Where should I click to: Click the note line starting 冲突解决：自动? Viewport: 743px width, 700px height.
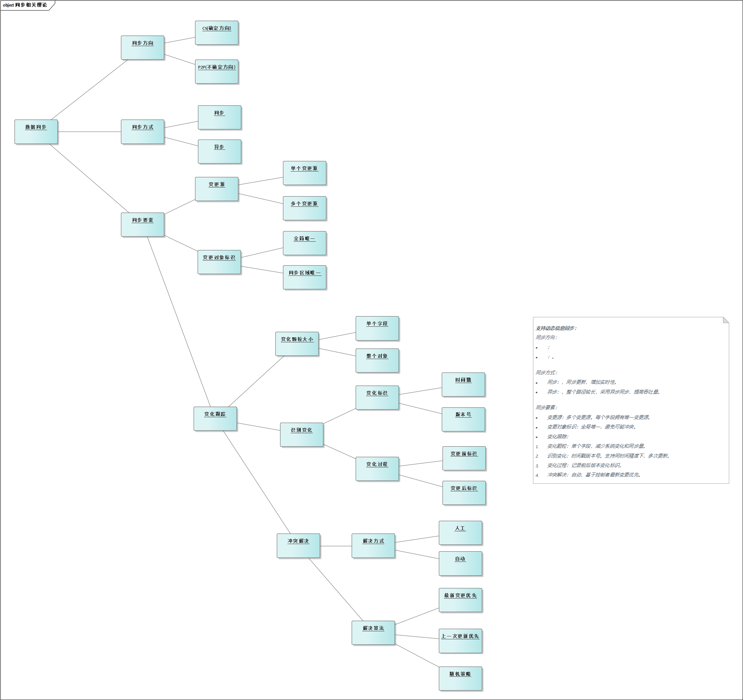[594, 475]
